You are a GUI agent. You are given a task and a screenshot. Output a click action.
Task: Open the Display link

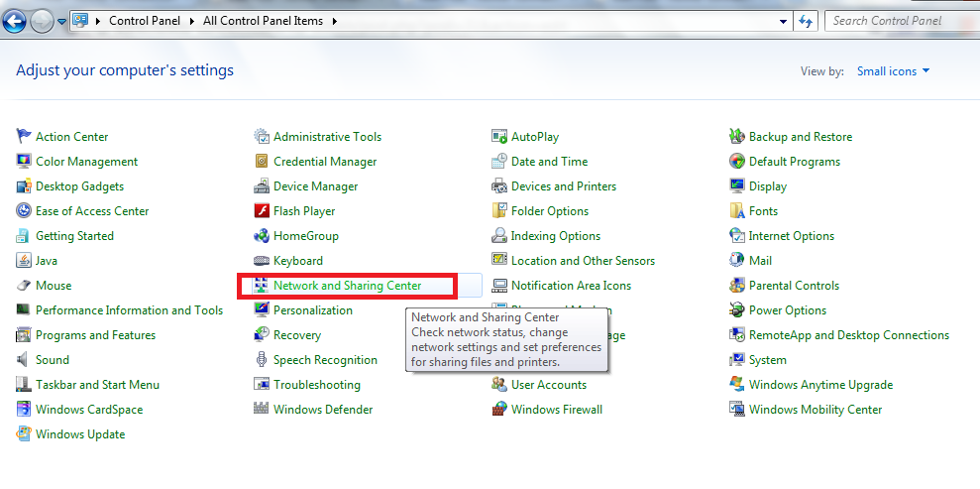pos(768,186)
